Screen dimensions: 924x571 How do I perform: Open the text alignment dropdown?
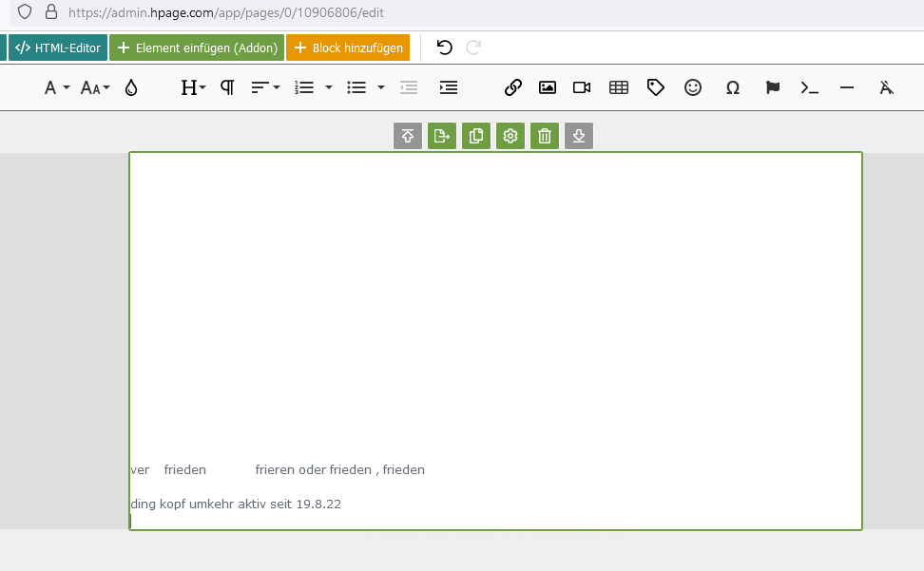(x=265, y=87)
